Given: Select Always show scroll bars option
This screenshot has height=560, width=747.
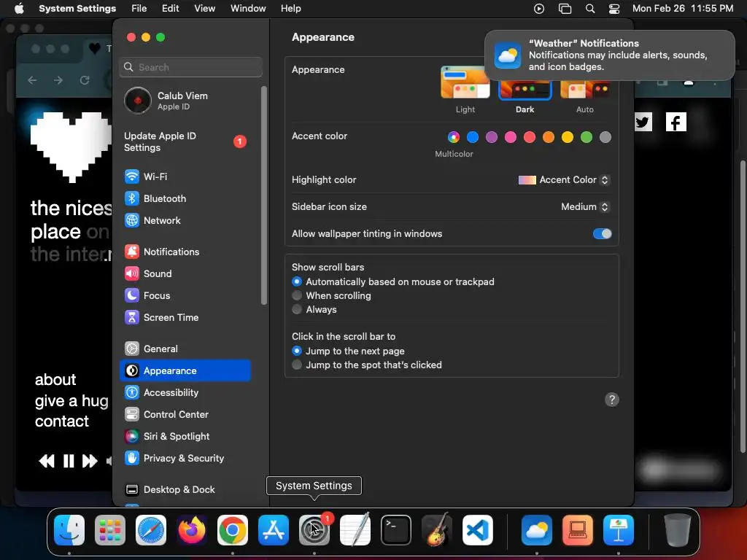Looking at the screenshot, I should (297, 309).
